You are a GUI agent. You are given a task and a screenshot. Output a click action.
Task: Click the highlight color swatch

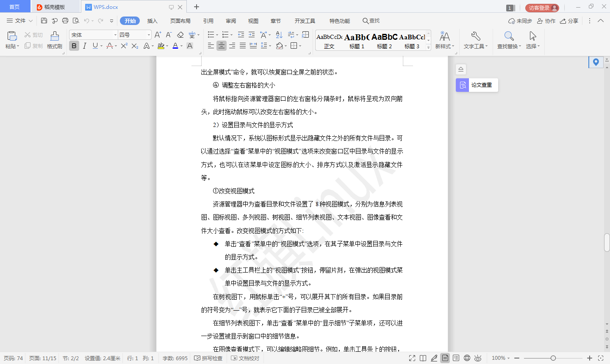pyautogui.click(x=161, y=46)
